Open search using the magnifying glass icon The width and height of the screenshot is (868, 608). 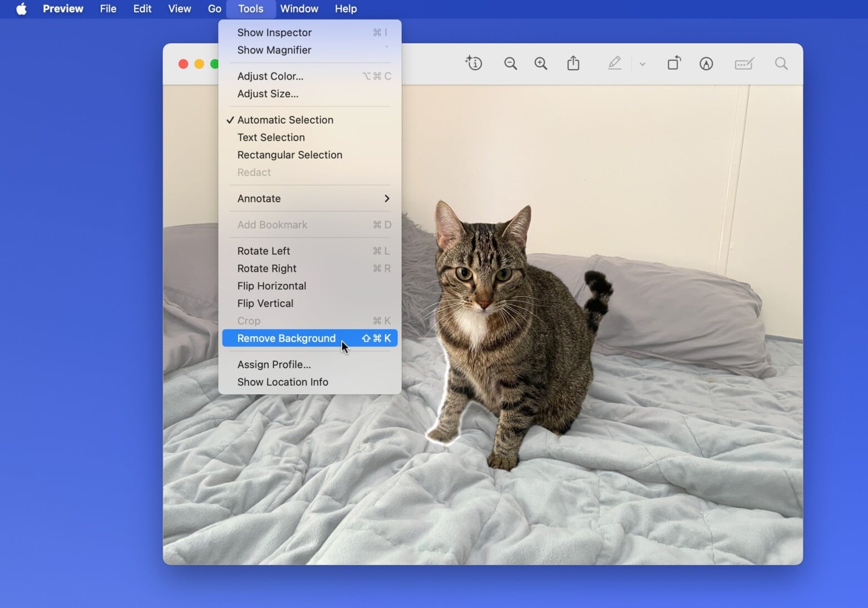point(781,63)
